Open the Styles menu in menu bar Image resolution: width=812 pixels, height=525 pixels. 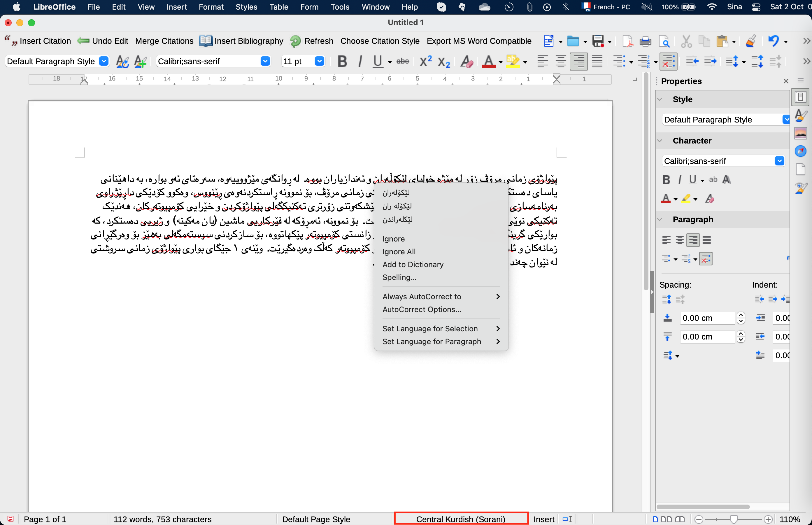pyautogui.click(x=246, y=7)
